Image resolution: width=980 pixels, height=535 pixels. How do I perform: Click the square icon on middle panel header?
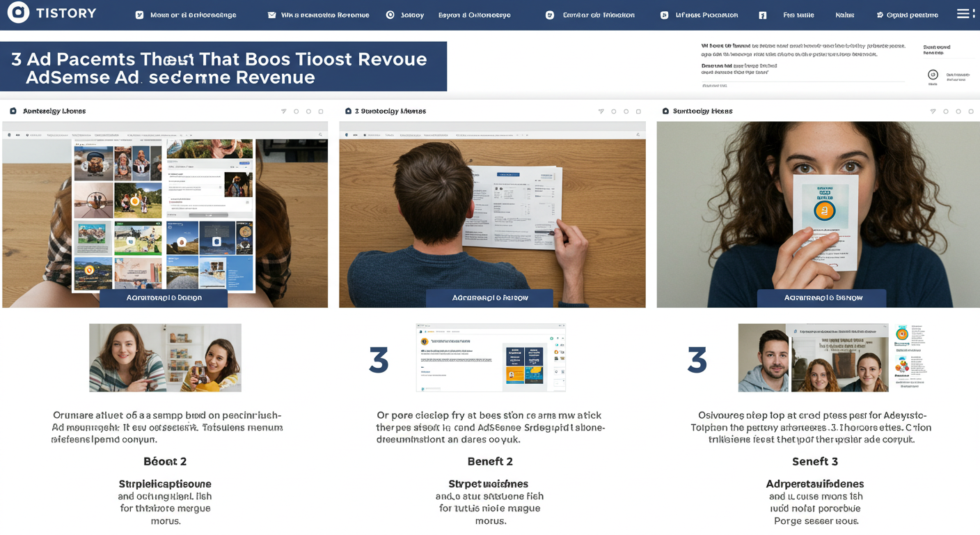pyautogui.click(x=638, y=111)
